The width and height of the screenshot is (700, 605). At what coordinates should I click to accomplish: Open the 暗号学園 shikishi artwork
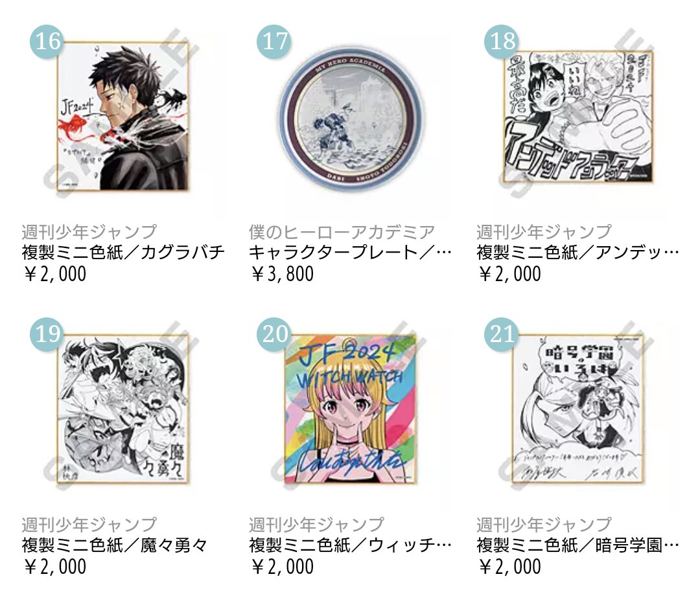click(579, 409)
